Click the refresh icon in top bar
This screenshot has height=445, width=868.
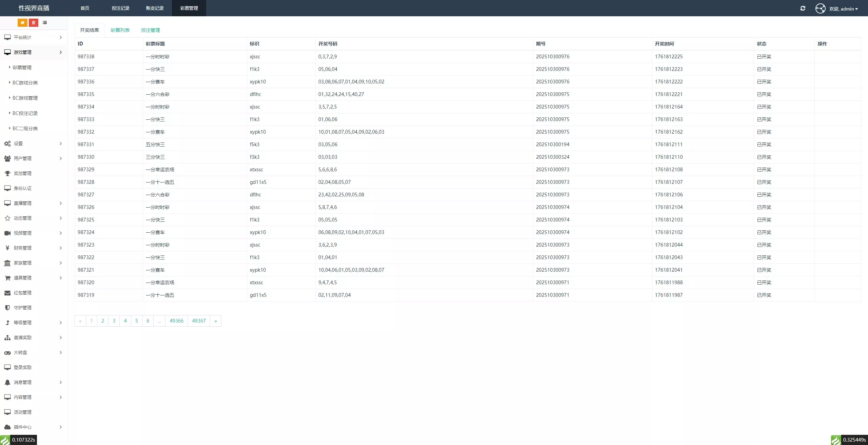803,8
